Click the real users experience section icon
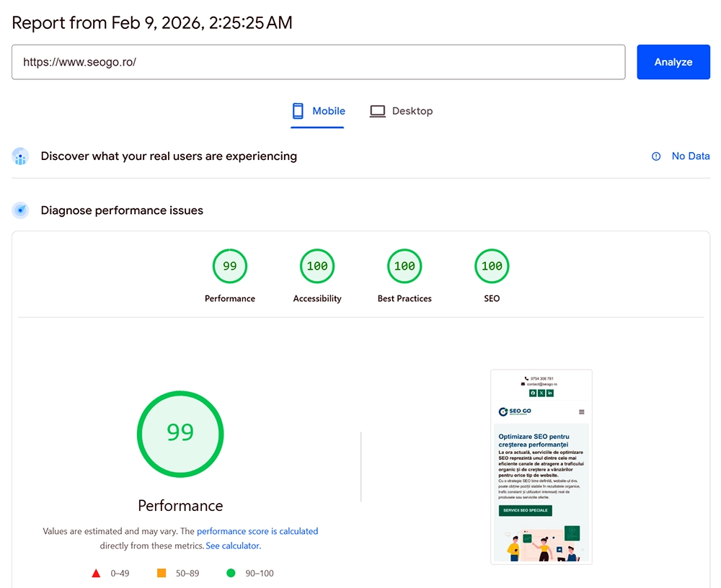Image resolution: width=721 pixels, height=588 pixels. 20,156
